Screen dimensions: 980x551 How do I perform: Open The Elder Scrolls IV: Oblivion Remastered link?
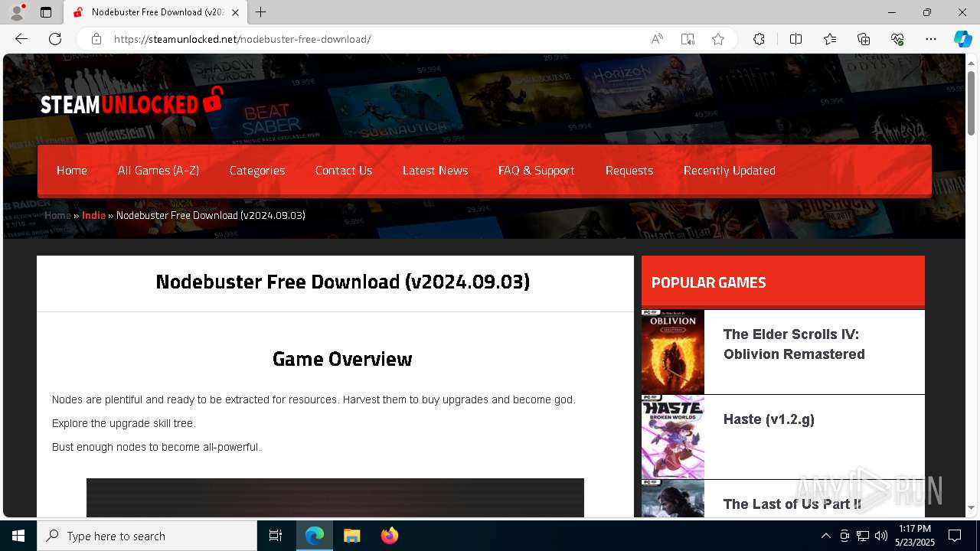[794, 344]
